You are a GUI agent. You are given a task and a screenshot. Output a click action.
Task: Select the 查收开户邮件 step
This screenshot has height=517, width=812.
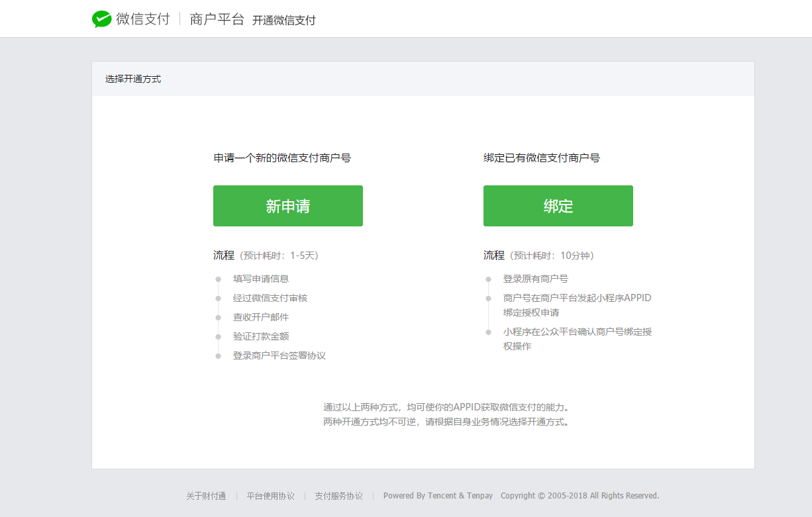point(261,317)
